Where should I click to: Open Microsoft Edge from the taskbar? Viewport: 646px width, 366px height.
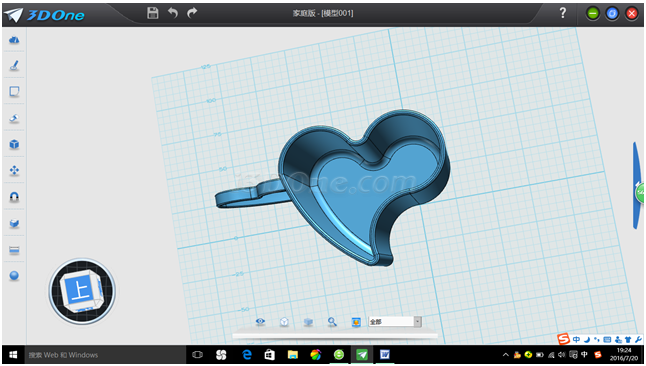coord(247,355)
